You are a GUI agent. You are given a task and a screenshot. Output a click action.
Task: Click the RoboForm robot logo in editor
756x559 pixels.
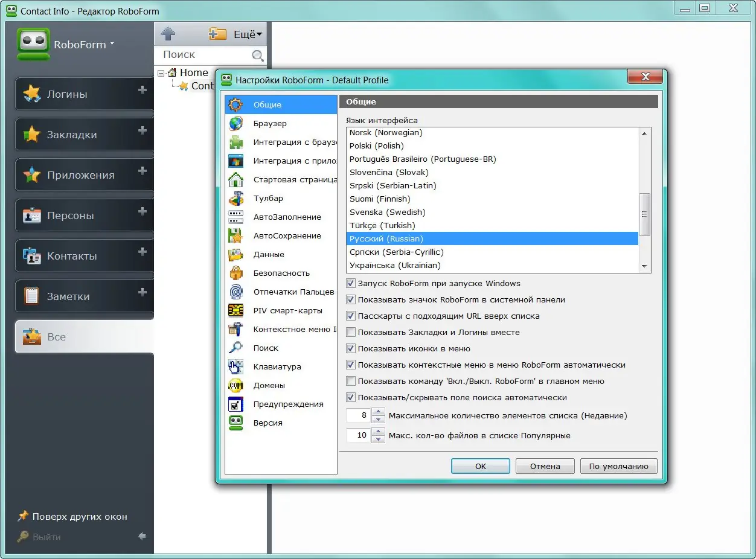pyautogui.click(x=33, y=44)
